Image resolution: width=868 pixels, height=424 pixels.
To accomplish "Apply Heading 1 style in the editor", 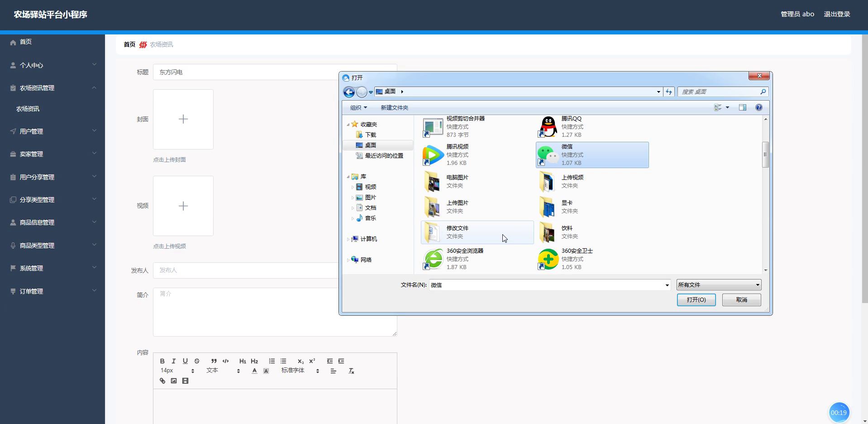I will pyautogui.click(x=243, y=361).
